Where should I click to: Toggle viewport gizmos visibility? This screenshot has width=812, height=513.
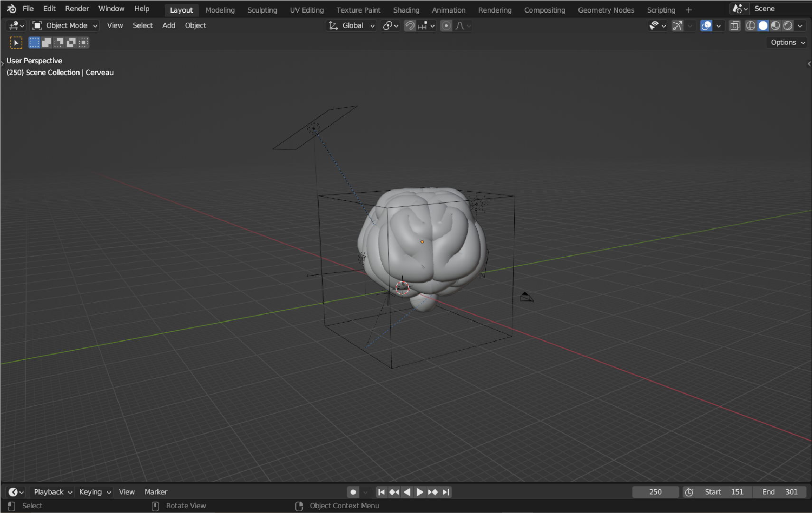(678, 26)
